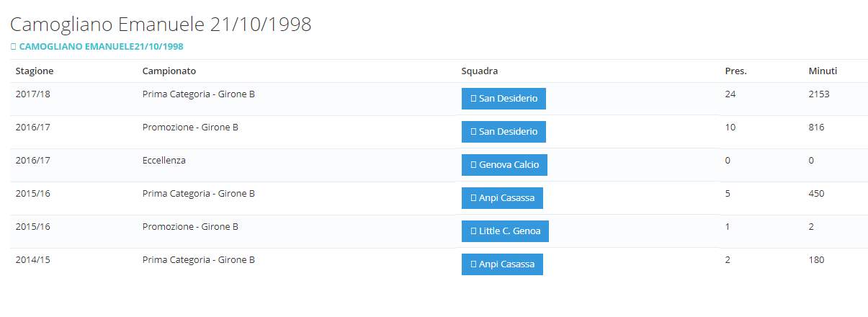Click the icon inside Little C. Genoa button
The width and height of the screenshot is (868, 317).
[x=473, y=231]
